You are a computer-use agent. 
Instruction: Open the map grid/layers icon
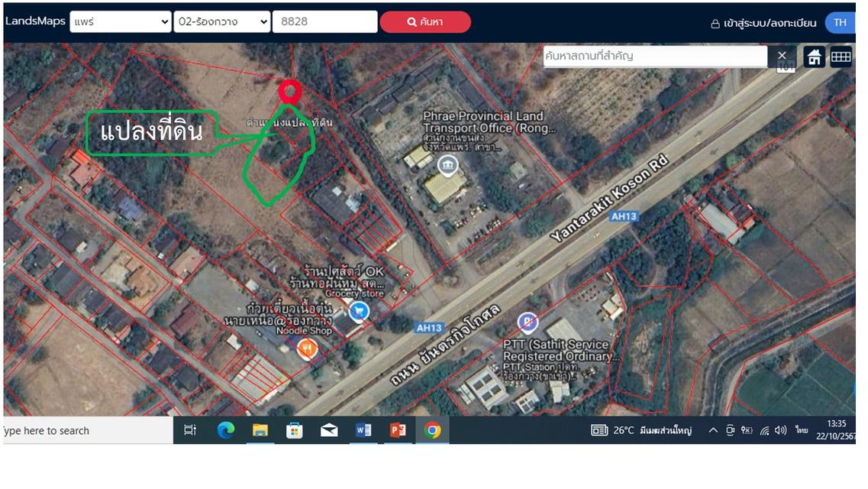(x=840, y=55)
